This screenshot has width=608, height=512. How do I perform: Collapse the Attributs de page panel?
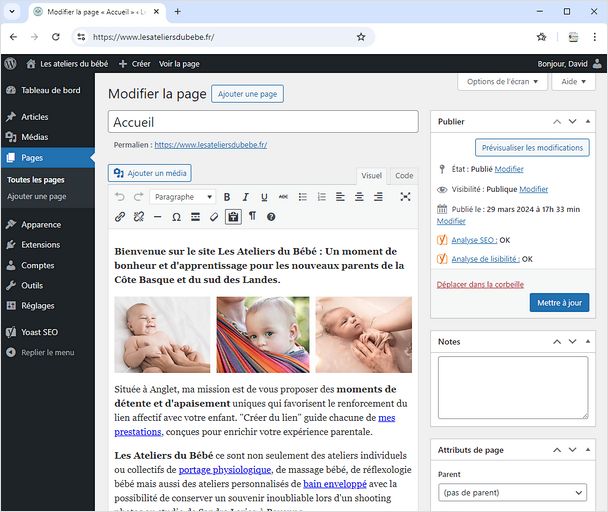[588, 450]
